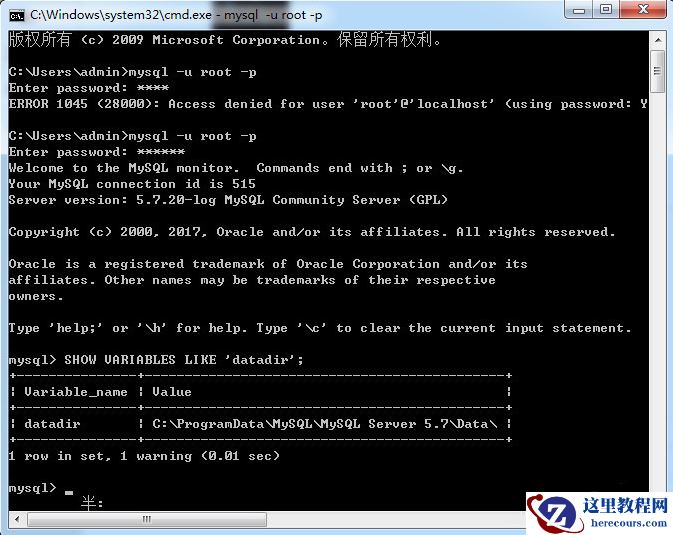Close the cmd.exe window

[x=643, y=10]
